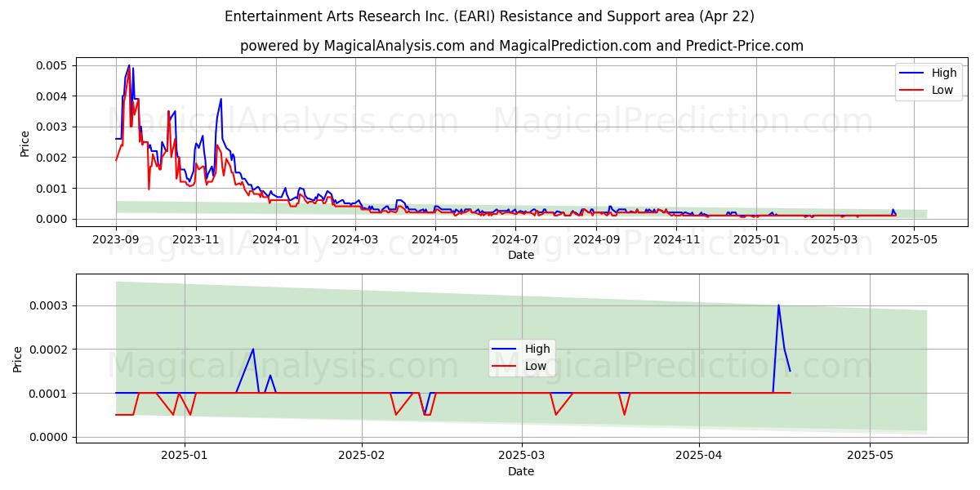This screenshot has width=980, height=490.
Task: Click the April 2025 blue price spike peak
Action: click(x=778, y=305)
